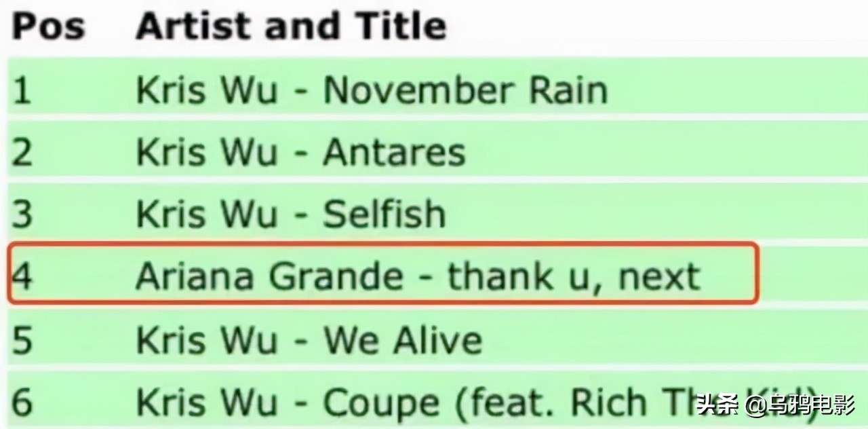Select position number 3 in the chart
The height and width of the screenshot is (429, 868).
point(22,214)
